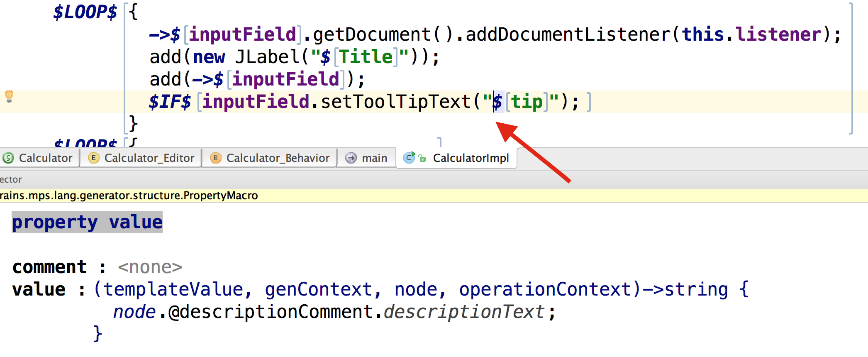Viewport: 868px width, 357px height.
Task: Click the closing brace of the value function
Action: click(x=98, y=334)
